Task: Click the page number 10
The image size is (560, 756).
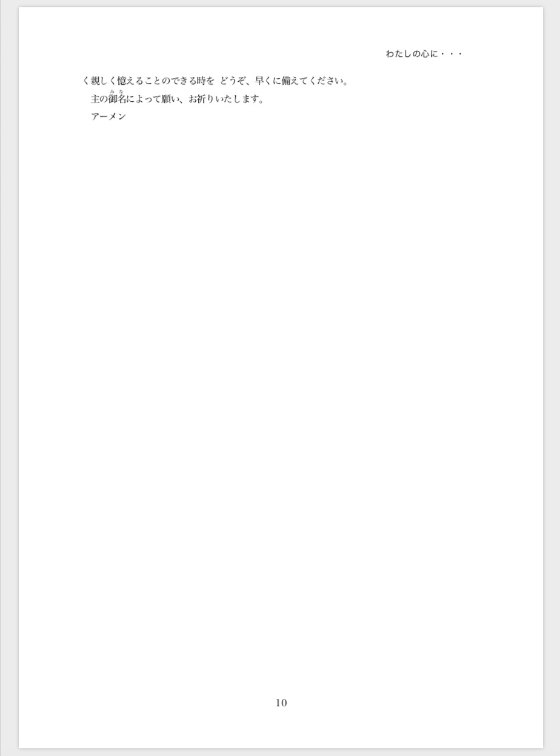Action: [x=281, y=703]
